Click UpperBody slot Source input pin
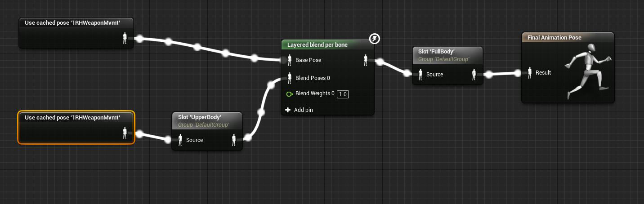The height and width of the screenshot is (204, 644). coord(180,140)
